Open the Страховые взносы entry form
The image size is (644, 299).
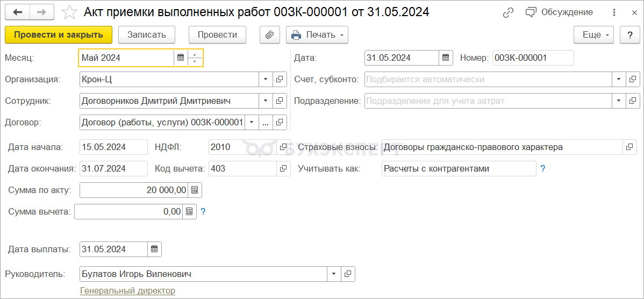tap(629, 147)
